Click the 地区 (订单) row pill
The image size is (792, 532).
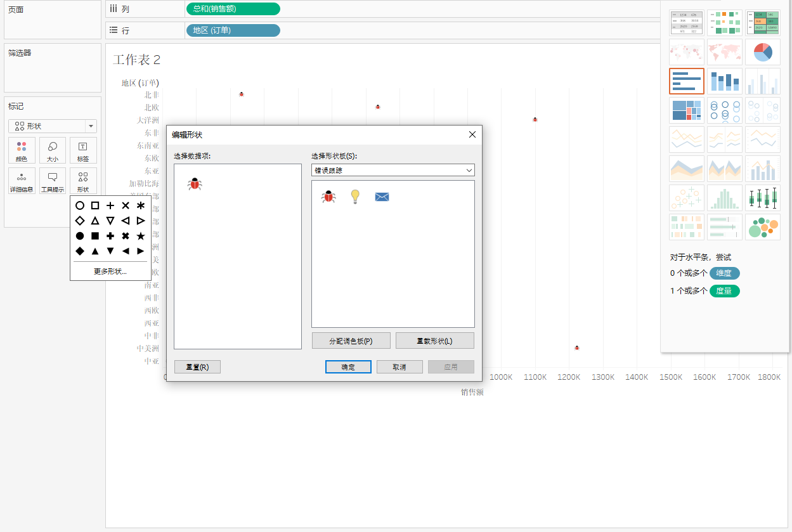(233, 30)
